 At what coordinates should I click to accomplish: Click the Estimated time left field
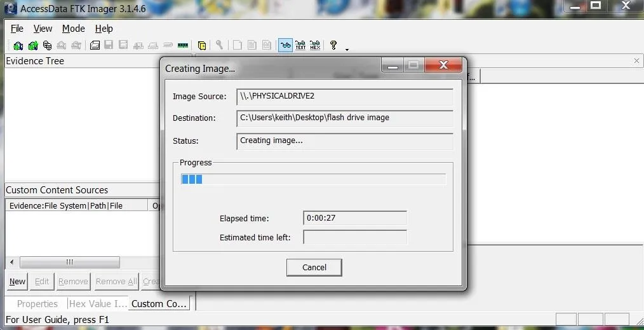[355, 237]
